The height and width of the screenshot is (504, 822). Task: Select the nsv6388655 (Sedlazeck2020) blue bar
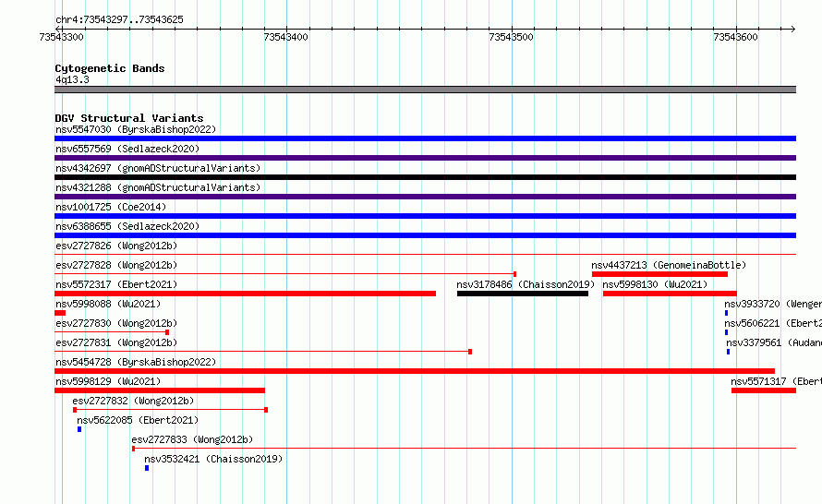tap(425, 235)
